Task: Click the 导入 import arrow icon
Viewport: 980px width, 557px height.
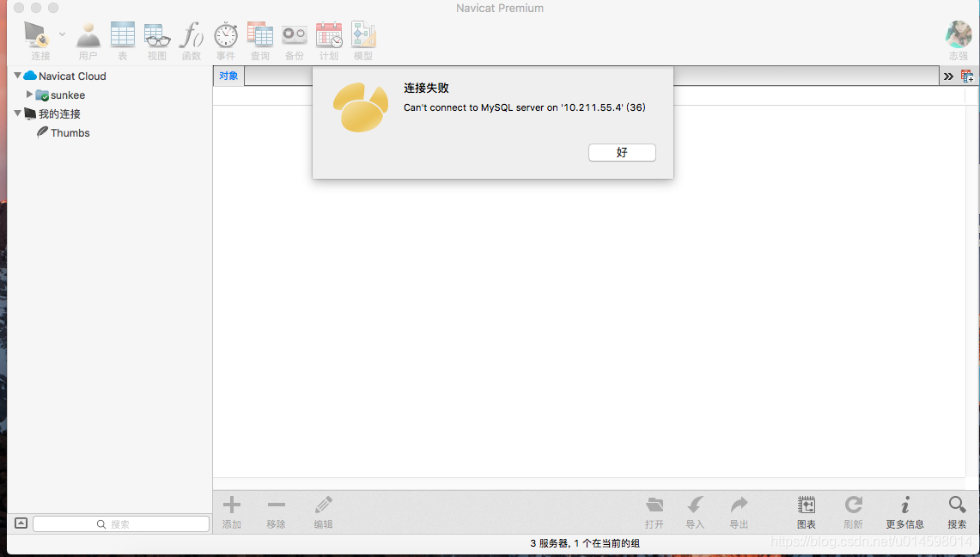Action: [x=695, y=505]
